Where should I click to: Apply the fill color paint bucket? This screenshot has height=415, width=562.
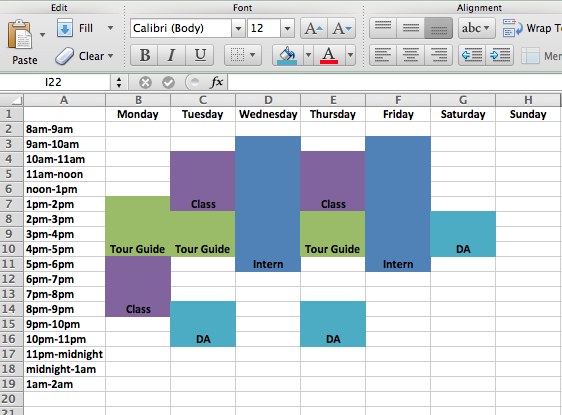tap(287, 55)
